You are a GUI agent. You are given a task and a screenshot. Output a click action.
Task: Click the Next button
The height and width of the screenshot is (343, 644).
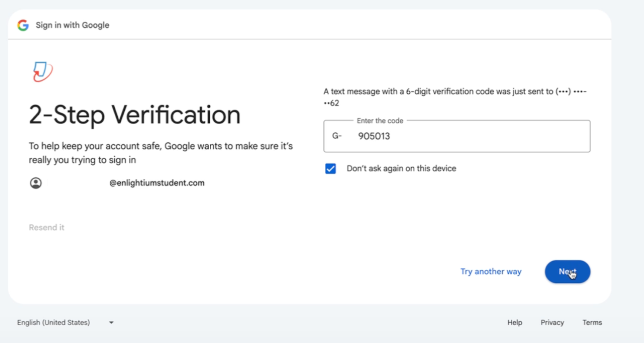pyautogui.click(x=568, y=271)
